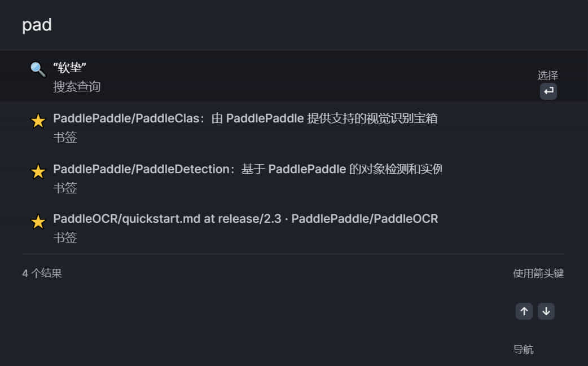Click the "4 个结果" results count
This screenshot has height=366, width=588.
tap(42, 273)
